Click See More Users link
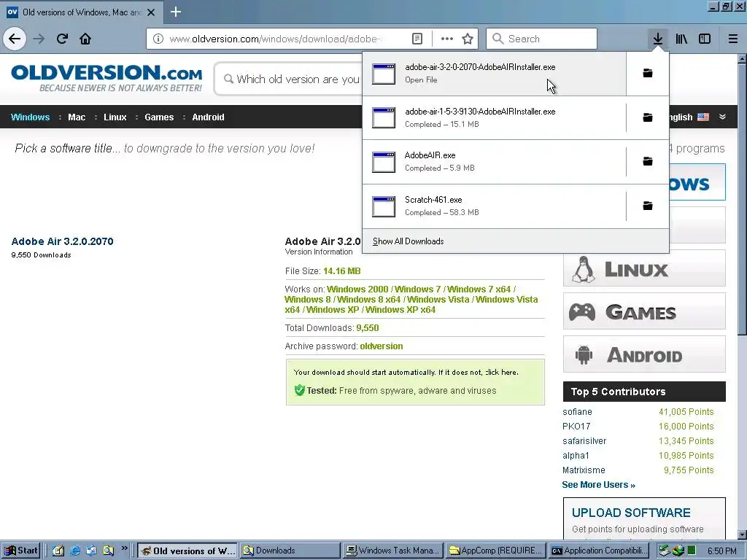 pyautogui.click(x=598, y=485)
